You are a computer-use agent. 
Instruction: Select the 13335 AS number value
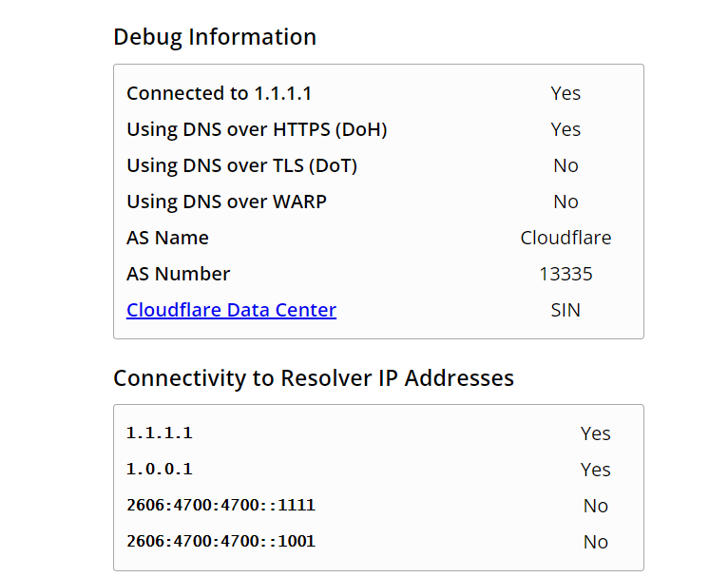pyautogui.click(x=565, y=274)
